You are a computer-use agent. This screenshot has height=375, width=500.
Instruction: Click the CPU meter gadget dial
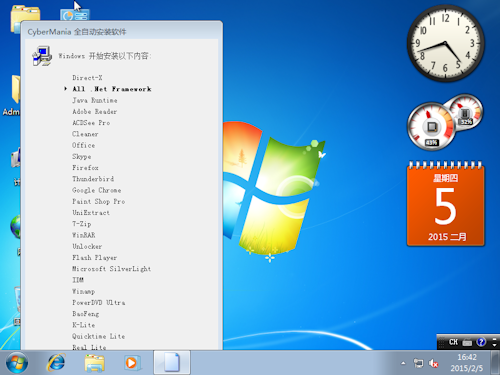(431, 127)
